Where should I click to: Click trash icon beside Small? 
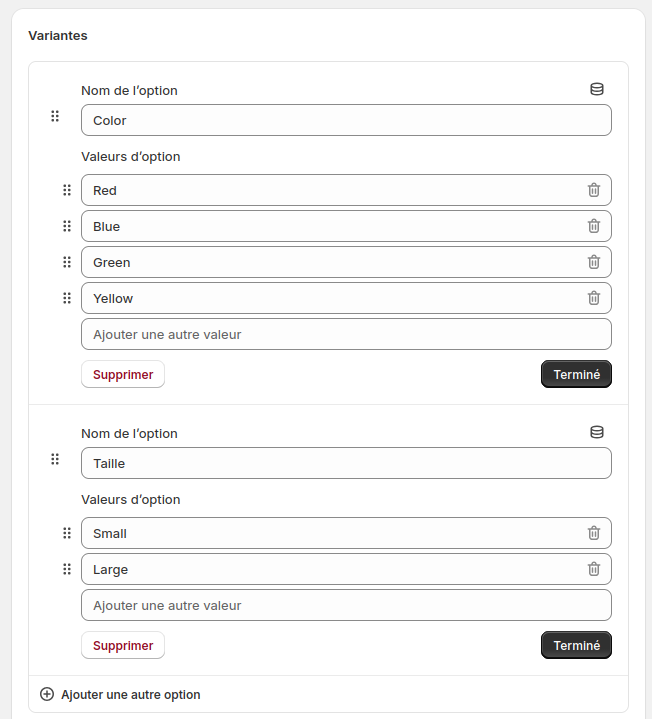coord(594,533)
